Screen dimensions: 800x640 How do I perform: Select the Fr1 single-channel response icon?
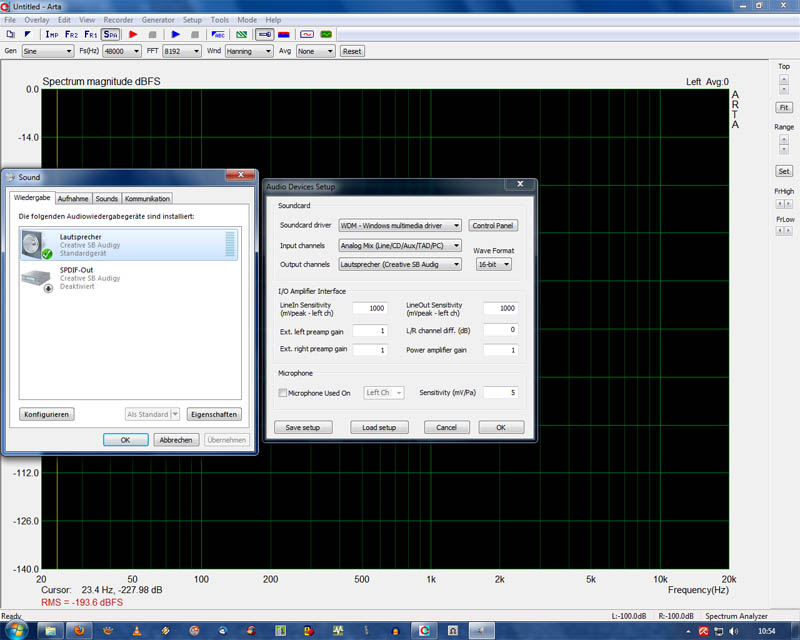click(90, 34)
